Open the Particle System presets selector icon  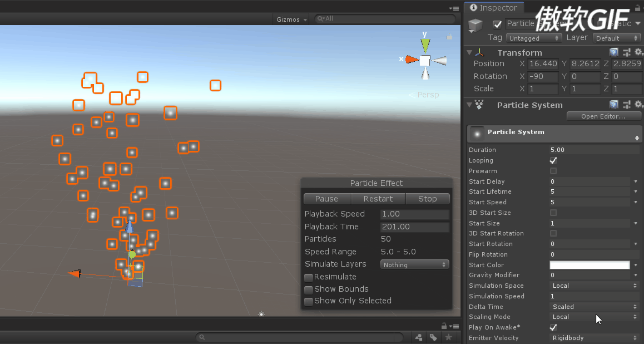627,105
